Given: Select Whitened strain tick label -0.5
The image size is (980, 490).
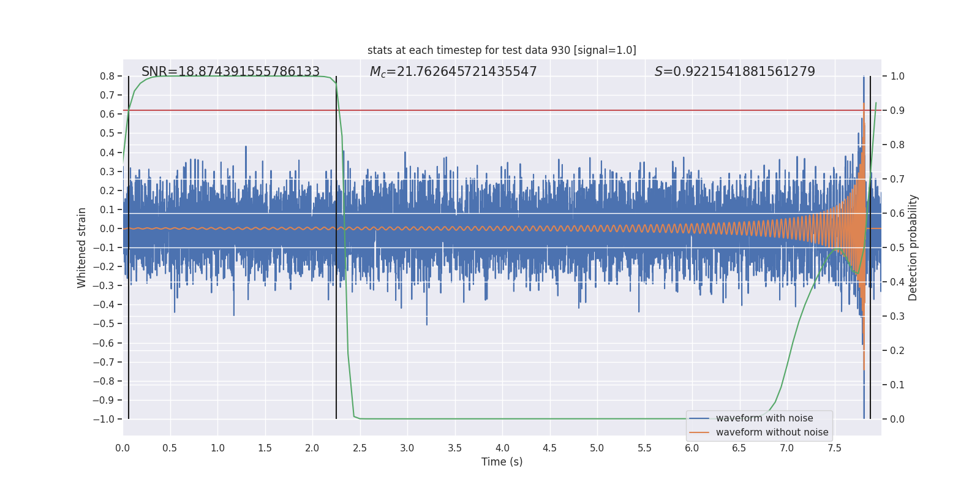Looking at the screenshot, I should [104, 323].
